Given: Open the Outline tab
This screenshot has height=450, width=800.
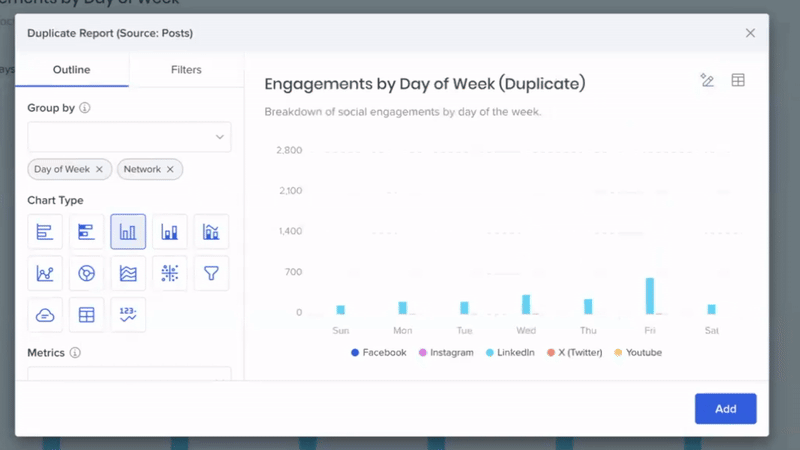Looking at the screenshot, I should tap(72, 70).
